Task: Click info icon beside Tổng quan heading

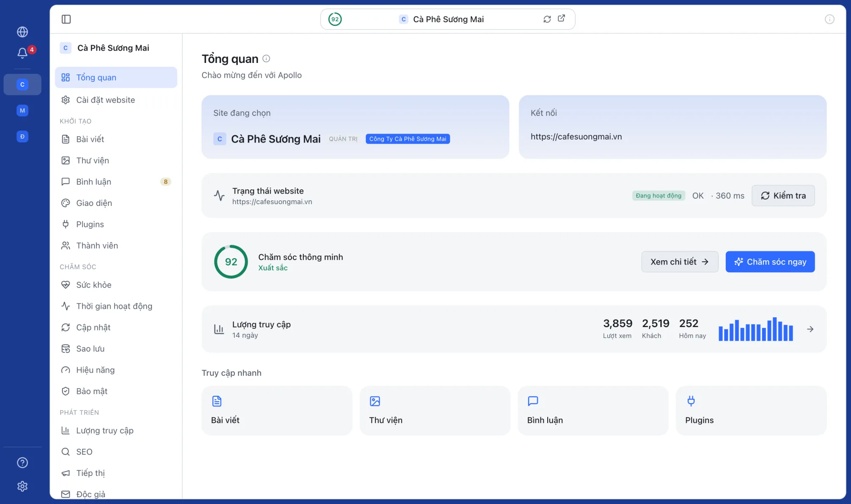Action: 266,59
